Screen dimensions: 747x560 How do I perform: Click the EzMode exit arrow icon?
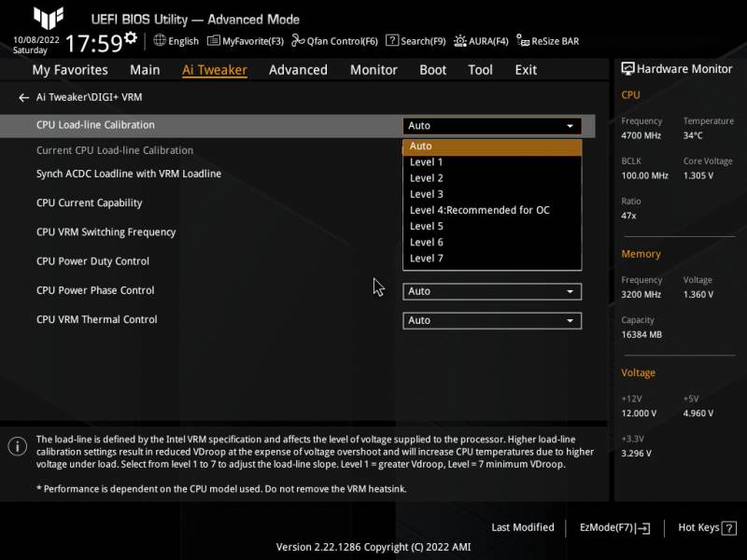(x=643, y=527)
